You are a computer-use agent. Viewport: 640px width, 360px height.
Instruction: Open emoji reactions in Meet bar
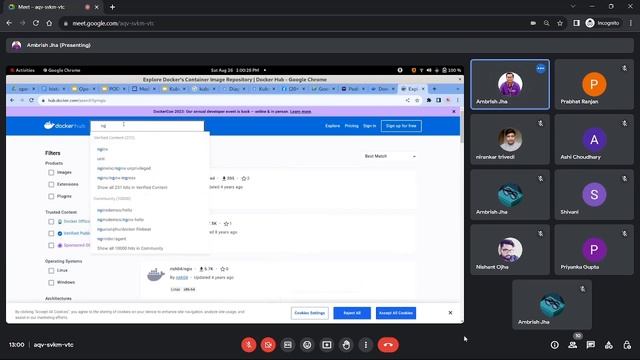pos(307,345)
